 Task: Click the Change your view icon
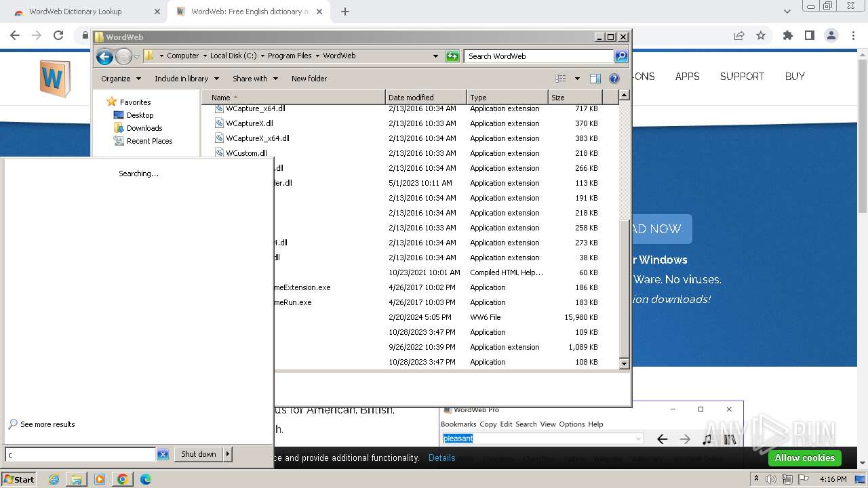click(x=561, y=79)
